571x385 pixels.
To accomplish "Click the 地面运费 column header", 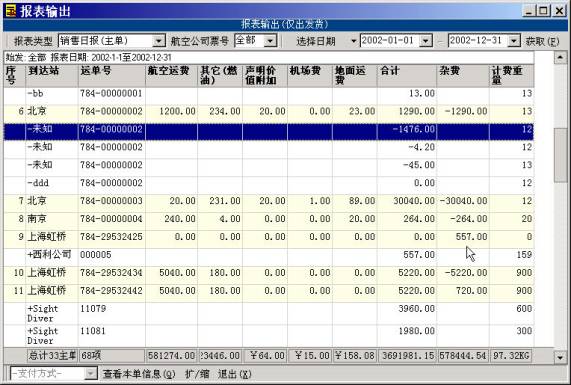I will (355, 76).
